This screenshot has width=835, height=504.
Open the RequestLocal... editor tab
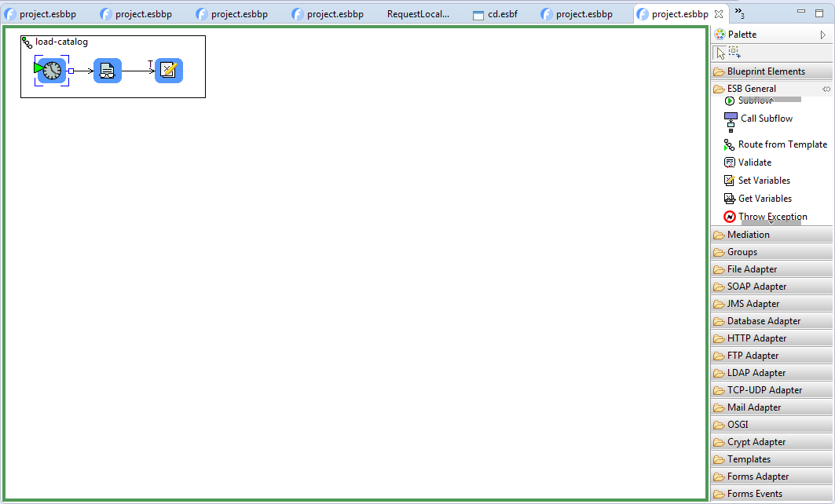[x=418, y=14]
